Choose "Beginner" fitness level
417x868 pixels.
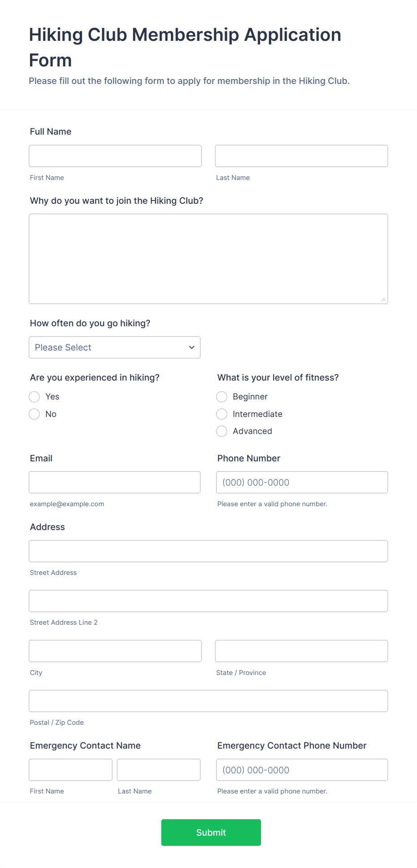[x=222, y=397]
